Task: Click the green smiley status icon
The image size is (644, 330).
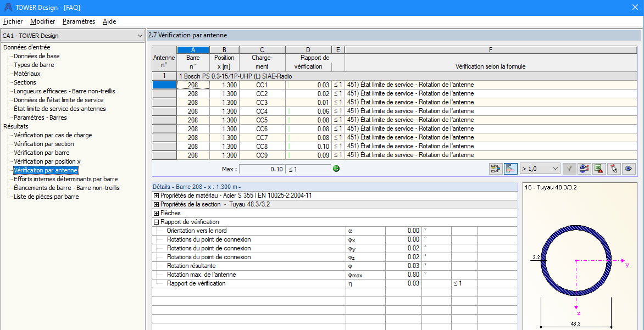Action: pyautogui.click(x=336, y=168)
